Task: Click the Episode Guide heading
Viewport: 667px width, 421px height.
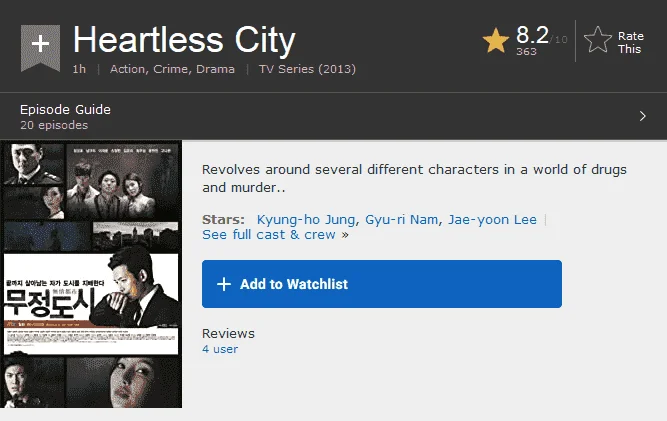Action: 66,110
